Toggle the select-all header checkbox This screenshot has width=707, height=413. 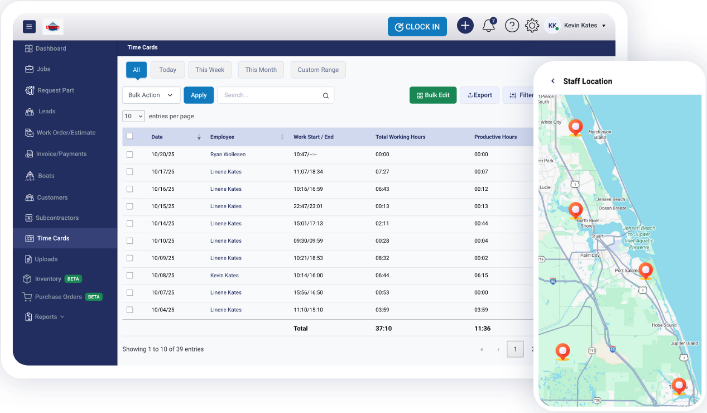pyautogui.click(x=129, y=136)
